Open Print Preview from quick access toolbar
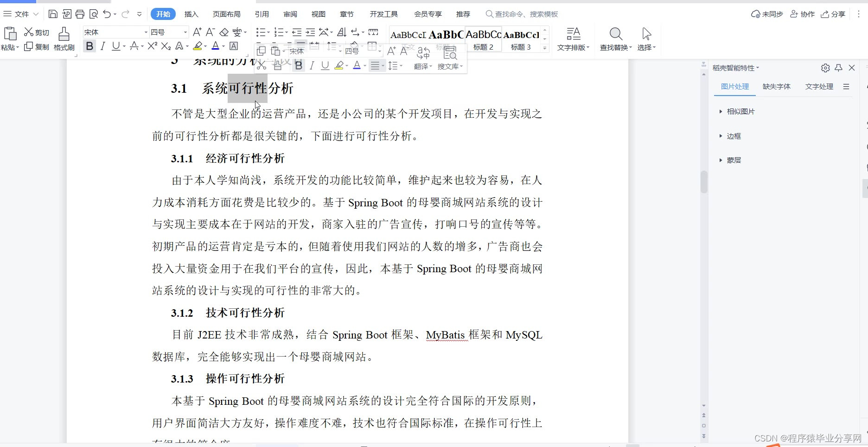The width and height of the screenshot is (868, 447). (x=93, y=14)
